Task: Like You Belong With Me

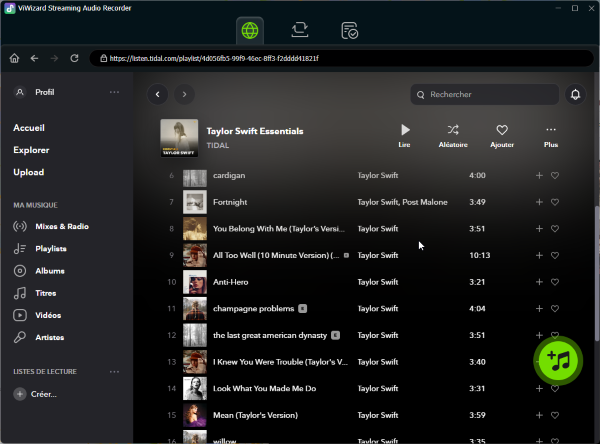Action: point(555,229)
